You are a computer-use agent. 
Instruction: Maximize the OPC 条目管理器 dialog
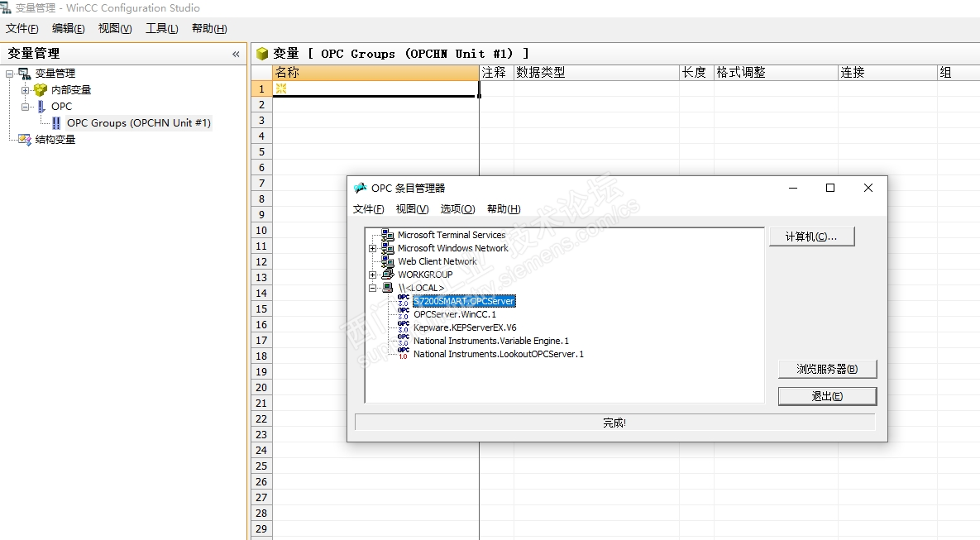tap(830, 188)
